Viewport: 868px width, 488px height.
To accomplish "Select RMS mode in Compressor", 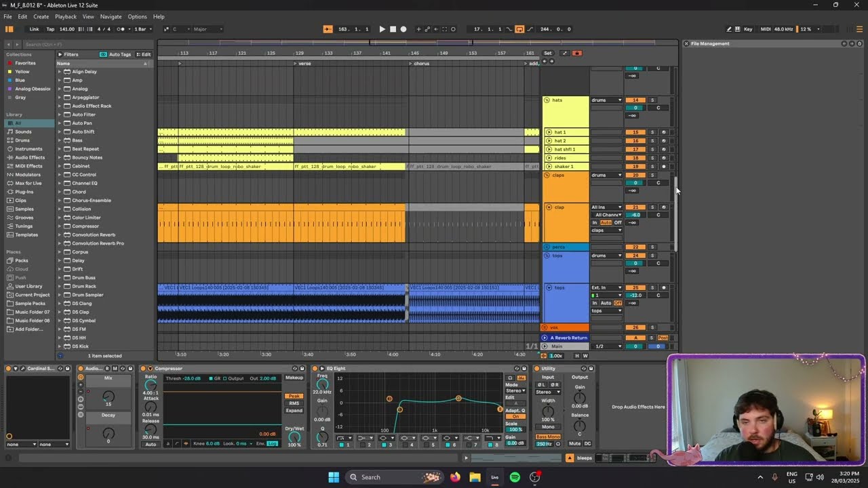I will pos(294,403).
